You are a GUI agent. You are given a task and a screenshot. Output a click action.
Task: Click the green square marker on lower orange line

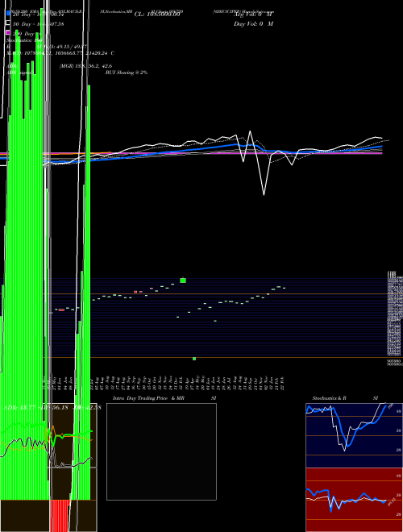pos(194,359)
